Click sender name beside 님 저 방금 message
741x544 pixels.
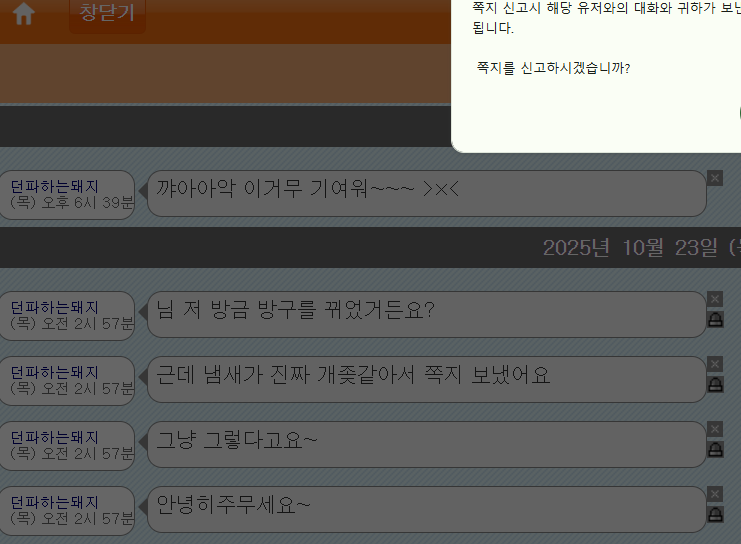pos(54,308)
